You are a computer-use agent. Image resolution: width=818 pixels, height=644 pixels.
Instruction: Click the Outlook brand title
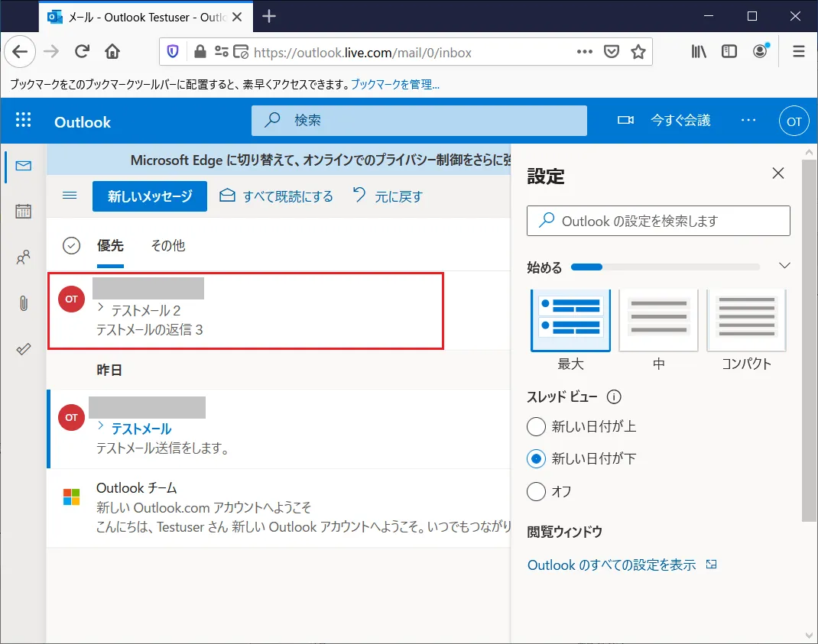click(x=83, y=122)
